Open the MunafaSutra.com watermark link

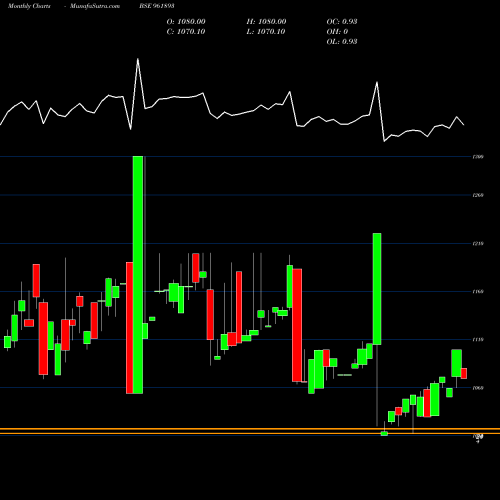[x=95, y=6]
